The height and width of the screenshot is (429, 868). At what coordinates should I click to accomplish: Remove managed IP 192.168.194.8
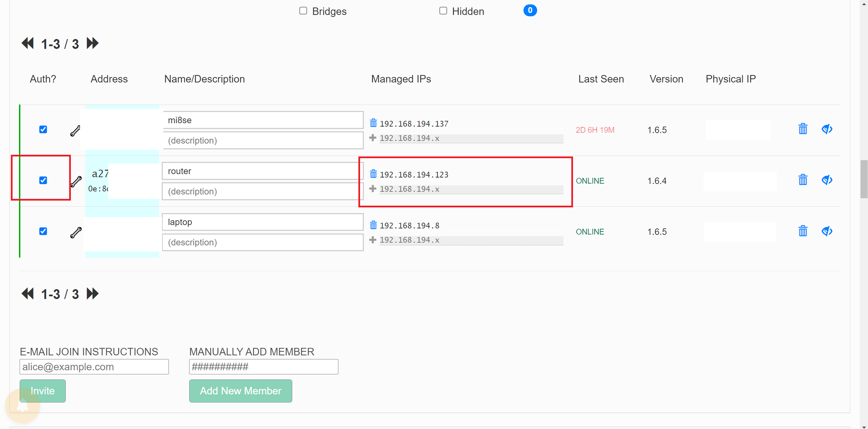click(x=373, y=225)
